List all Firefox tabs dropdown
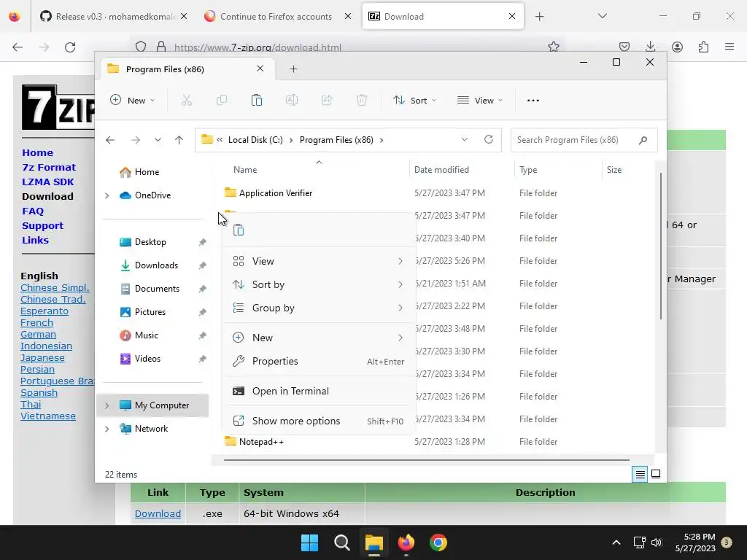Image resolution: width=747 pixels, height=560 pixels. coord(602,16)
